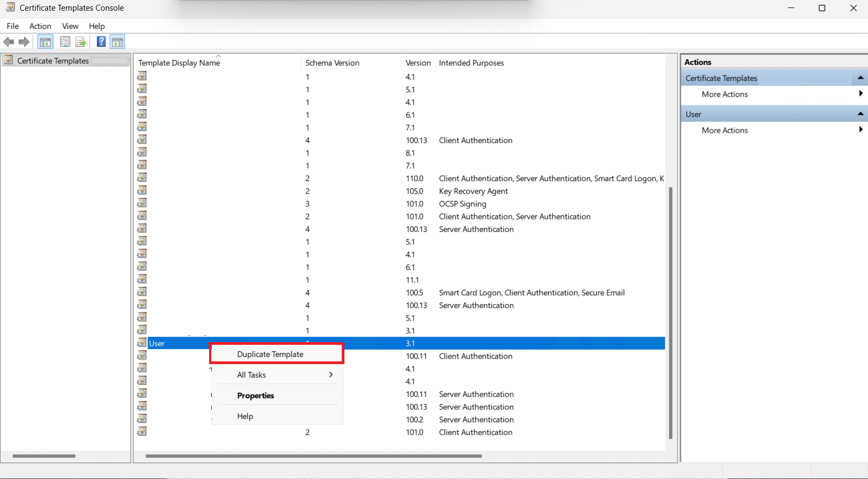
Task: Click the User template certificate icon
Action: click(x=142, y=343)
